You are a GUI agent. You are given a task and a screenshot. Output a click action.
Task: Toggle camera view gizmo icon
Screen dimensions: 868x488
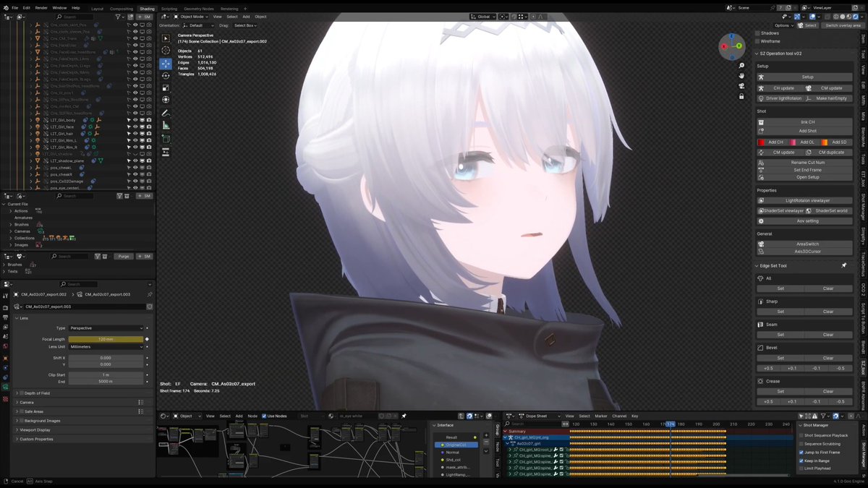coord(741,86)
